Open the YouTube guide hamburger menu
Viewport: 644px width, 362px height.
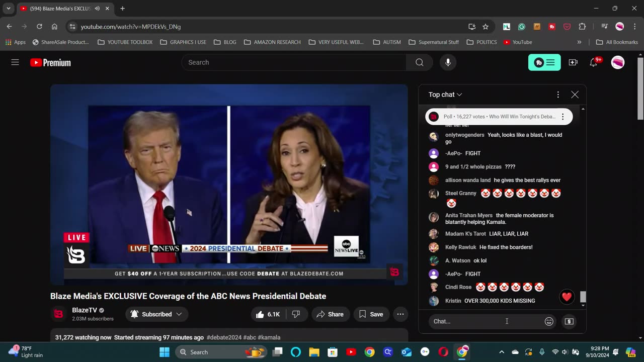click(15, 62)
